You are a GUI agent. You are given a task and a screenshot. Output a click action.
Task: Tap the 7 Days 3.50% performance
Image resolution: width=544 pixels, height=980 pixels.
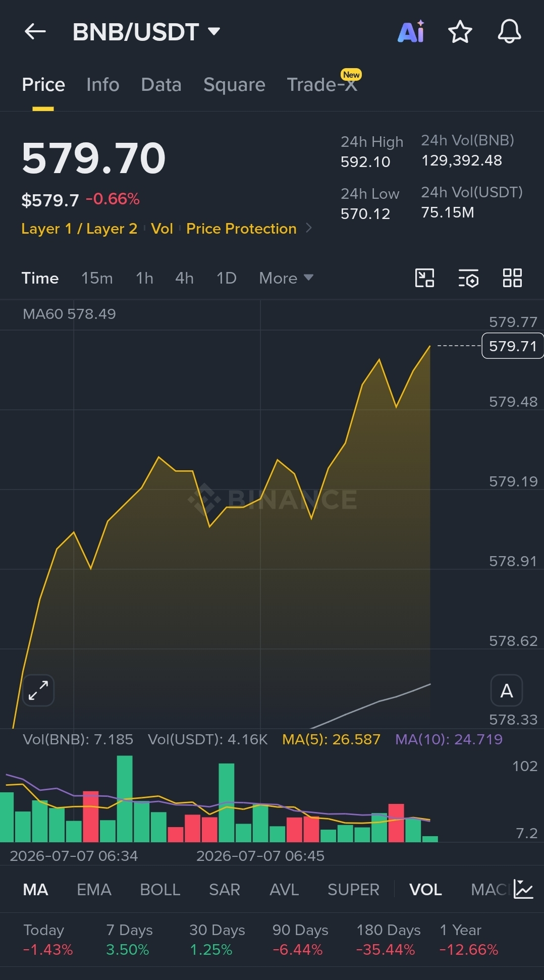[129, 940]
